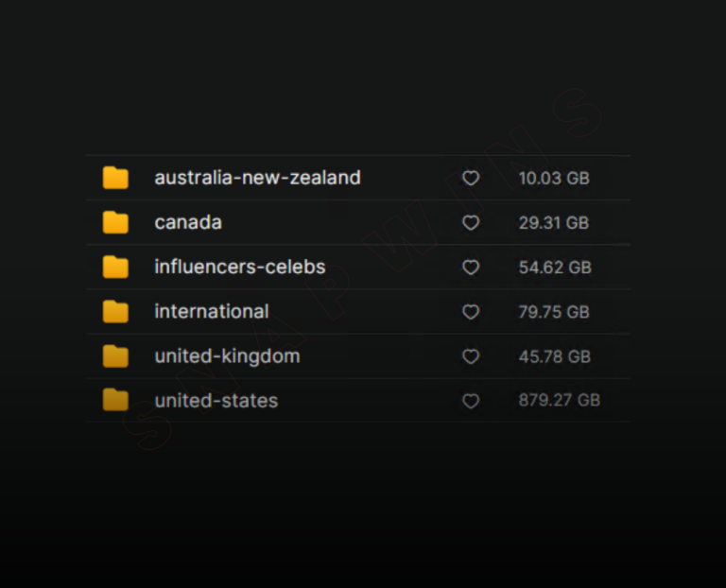Toggle the heart on the canada row
The image size is (726, 588).
coord(471,222)
